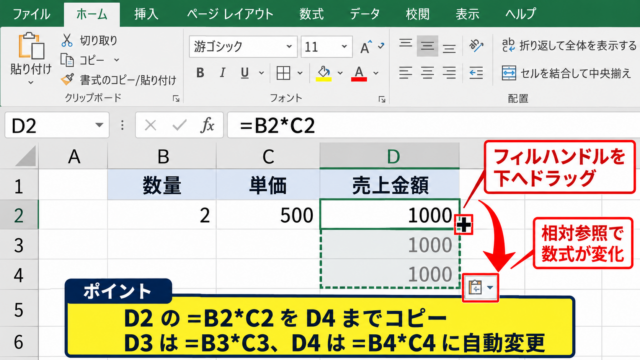Apply the red font color
The width and height of the screenshot is (640, 360).
pyautogui.click(x=359, y=73)
